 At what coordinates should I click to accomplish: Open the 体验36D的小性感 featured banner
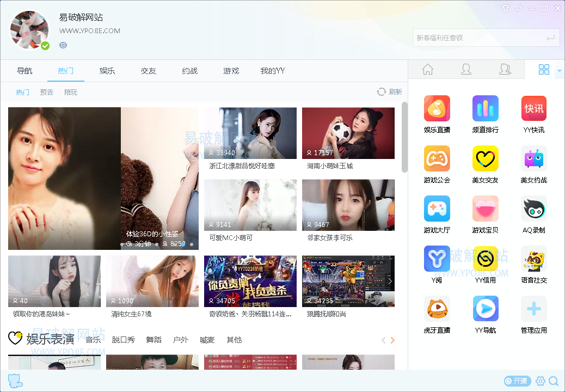tap(103, 179)
